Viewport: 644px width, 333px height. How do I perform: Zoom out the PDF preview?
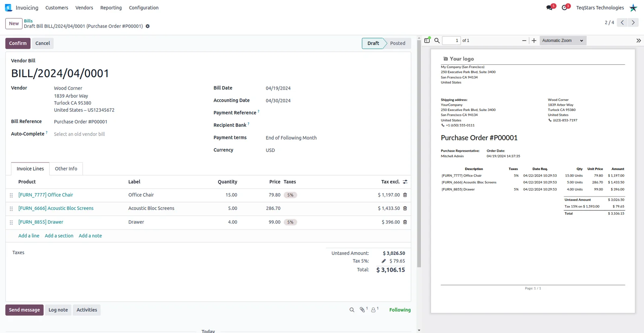[524, 41]
